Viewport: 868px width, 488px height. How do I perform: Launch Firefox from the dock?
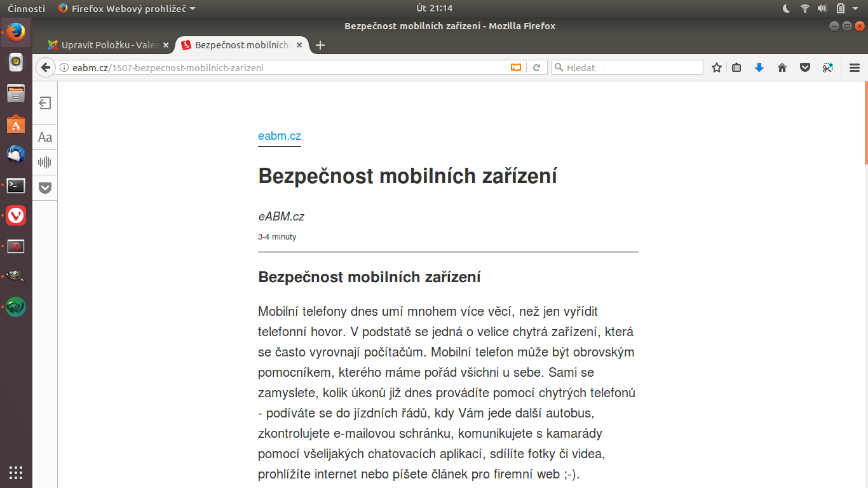[16, 32]
